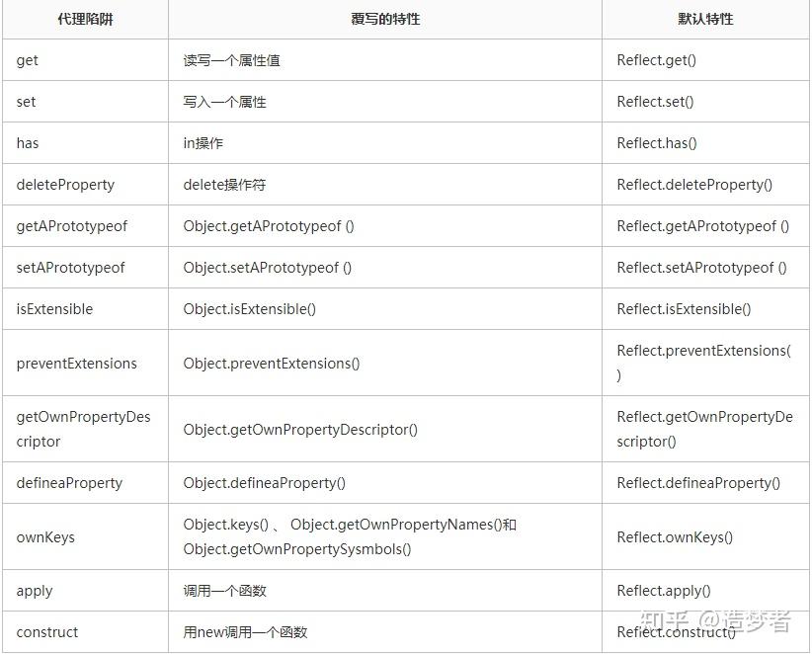Click the Reflect.defineaProperty() cell

pyautogui.click(x=698, y=483)
